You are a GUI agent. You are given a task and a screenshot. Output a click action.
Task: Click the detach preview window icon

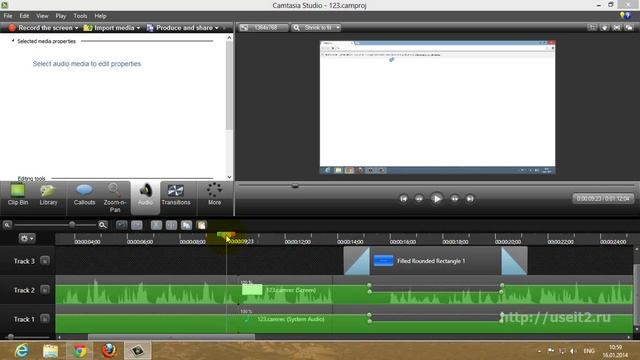[x=629, y=27]
